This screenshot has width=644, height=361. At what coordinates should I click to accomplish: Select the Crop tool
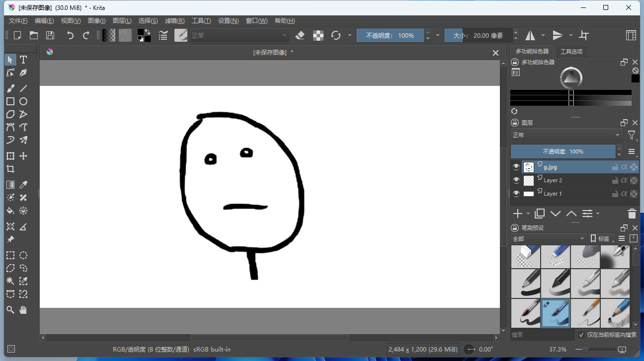click(10, 168)
